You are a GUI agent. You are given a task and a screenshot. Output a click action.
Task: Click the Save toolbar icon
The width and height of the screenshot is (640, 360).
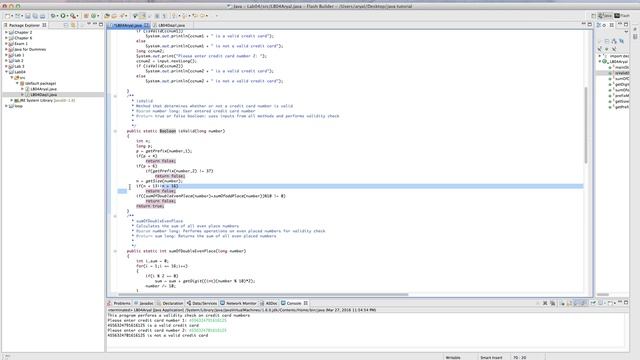28,16
